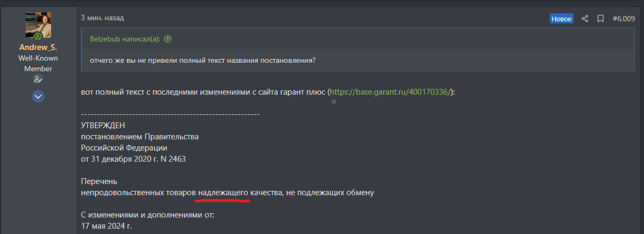Open the base.garant.ru/400170336 link
Screen dimensions: 644x234
(392, 92)
